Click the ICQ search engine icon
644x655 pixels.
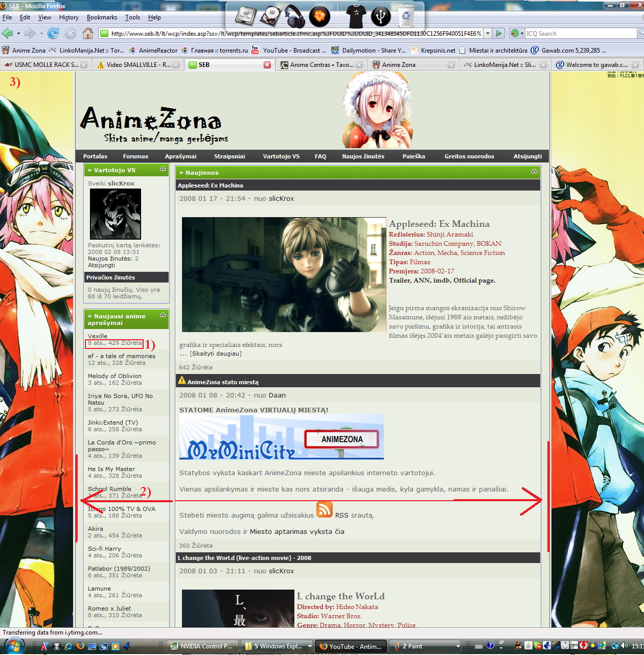point(515,34)
